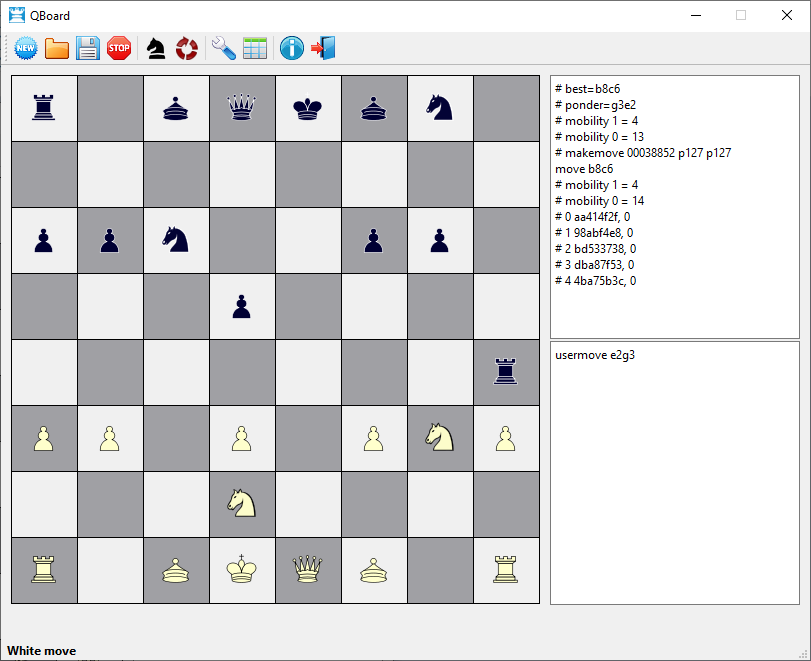The width and height of the screenshot is (811, 661).
Task: Select the white king on d1
Action: 242,570
